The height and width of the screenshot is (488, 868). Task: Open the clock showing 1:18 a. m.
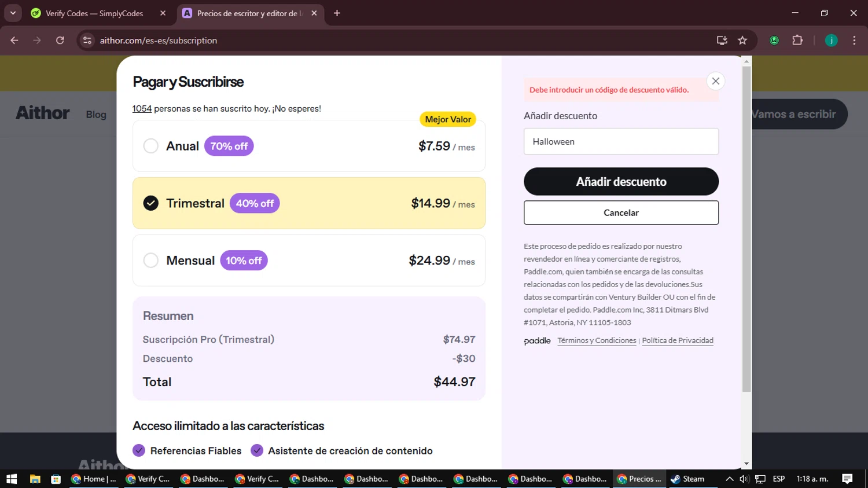pyautogui.click(x=812, y=479)
